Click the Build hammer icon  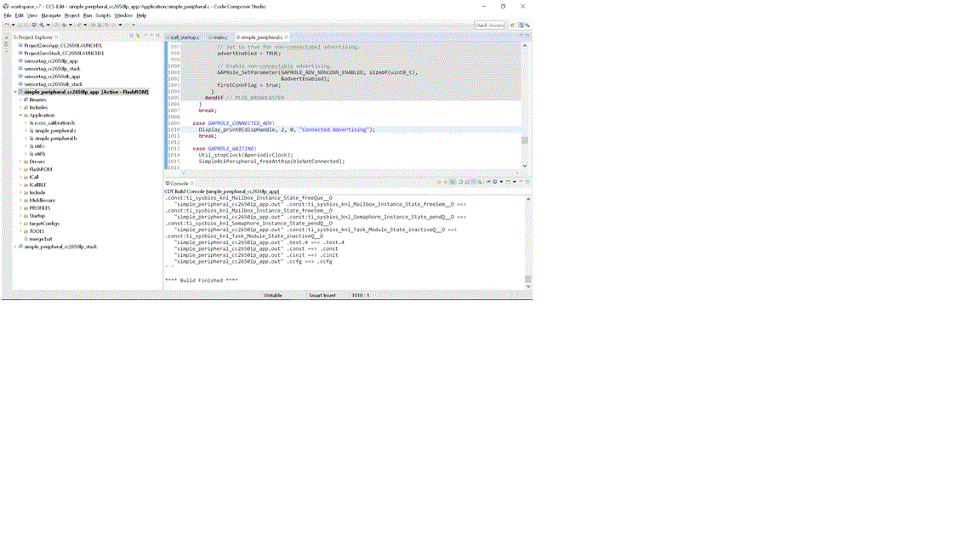pos(42,25)
